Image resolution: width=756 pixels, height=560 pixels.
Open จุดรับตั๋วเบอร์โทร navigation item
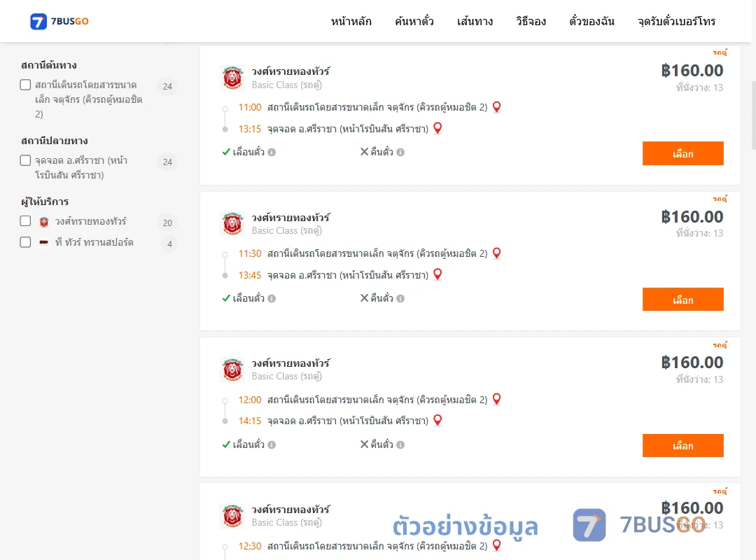point(676,21)
